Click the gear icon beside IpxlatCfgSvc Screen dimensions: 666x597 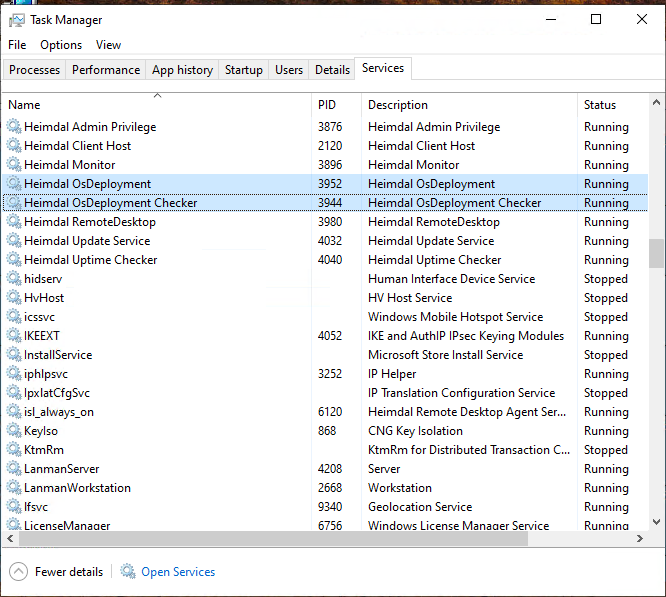point(14,393)
